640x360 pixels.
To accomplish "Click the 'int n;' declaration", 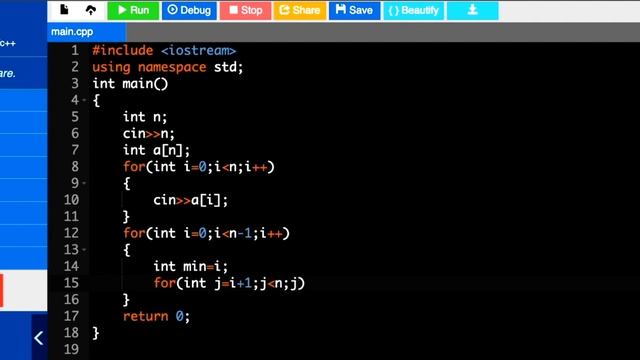I will pyautogui.click(x=145, y=117).
